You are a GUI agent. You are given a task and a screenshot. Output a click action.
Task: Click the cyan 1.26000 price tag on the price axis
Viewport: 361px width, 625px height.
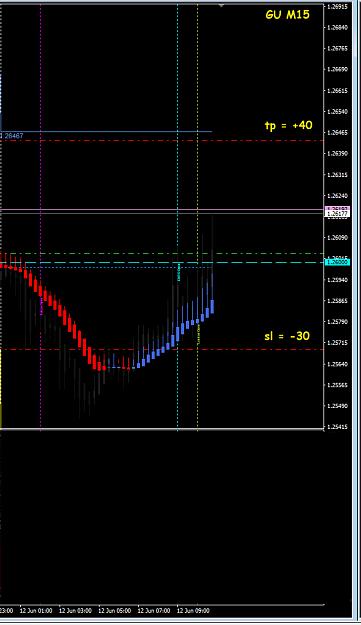(337, 262)
